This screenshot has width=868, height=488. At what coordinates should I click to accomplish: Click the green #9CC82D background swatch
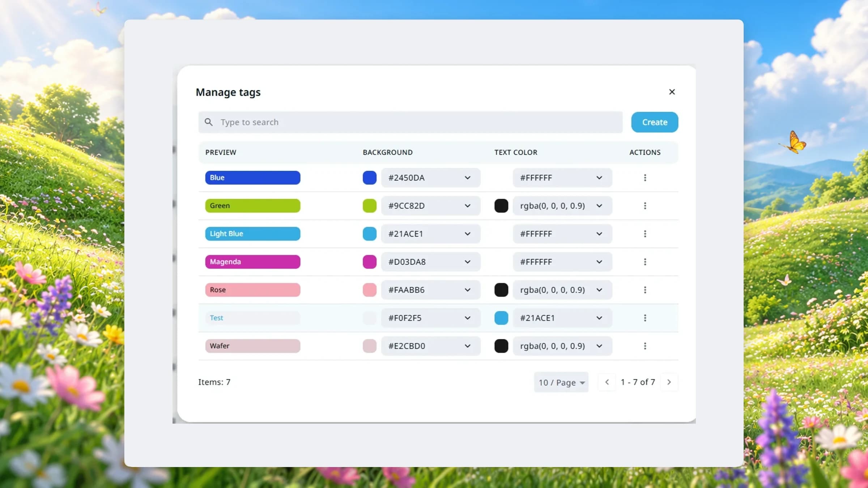pyautogui.click(x=370, y=206)
